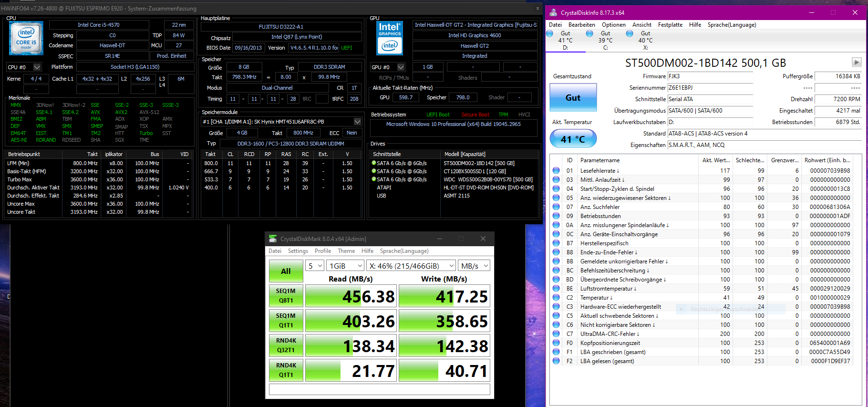Click next disk arrow in CrystalDiskInfo
868x407 pixels.
click(857, 62)
